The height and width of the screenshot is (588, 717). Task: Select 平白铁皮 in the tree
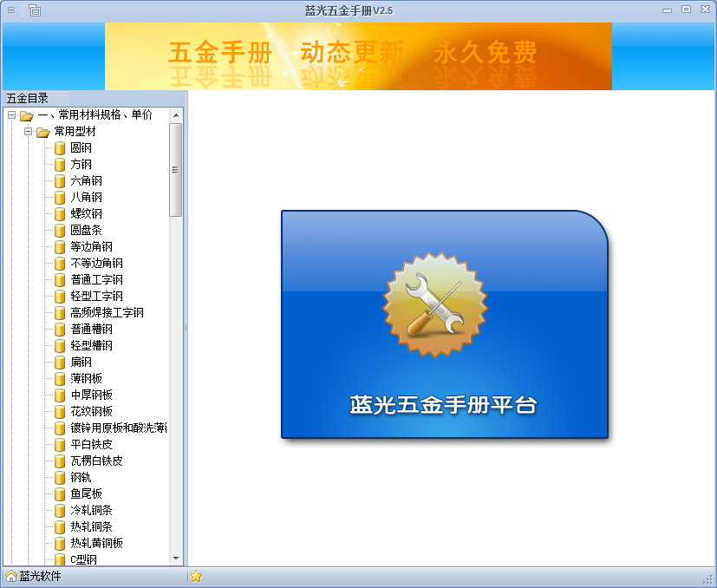(x=91, y=444)
